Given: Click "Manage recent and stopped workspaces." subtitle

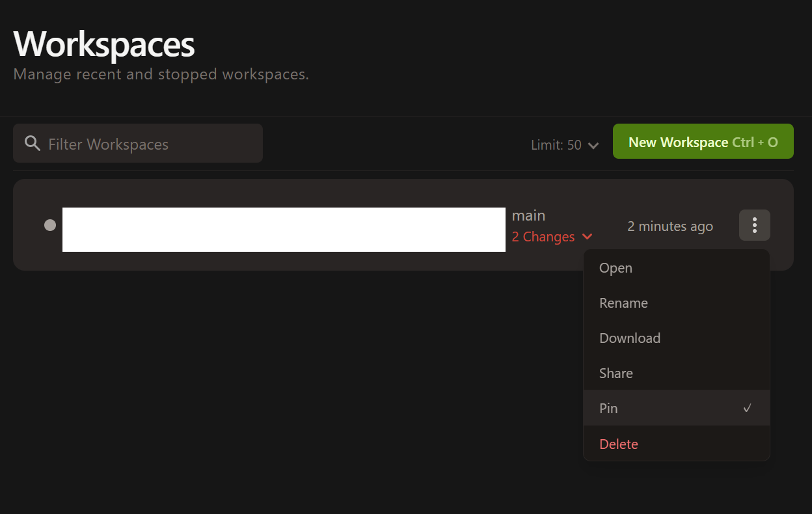Looking at the screenshot, I should (161, 74).
